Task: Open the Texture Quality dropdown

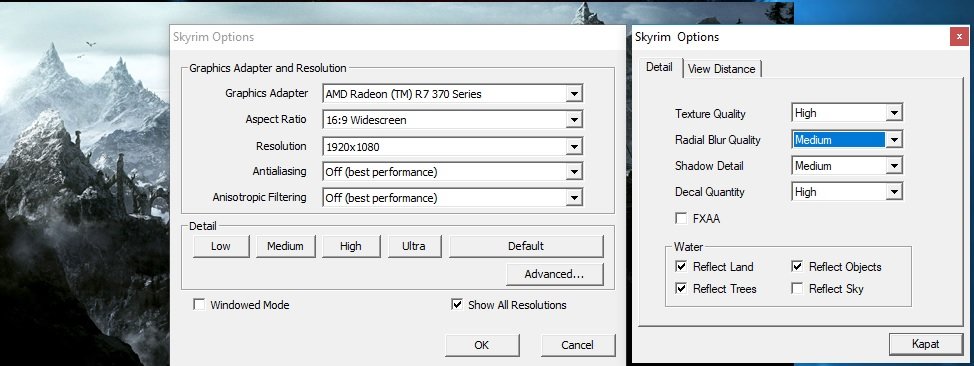Action: tap(847, 113)
